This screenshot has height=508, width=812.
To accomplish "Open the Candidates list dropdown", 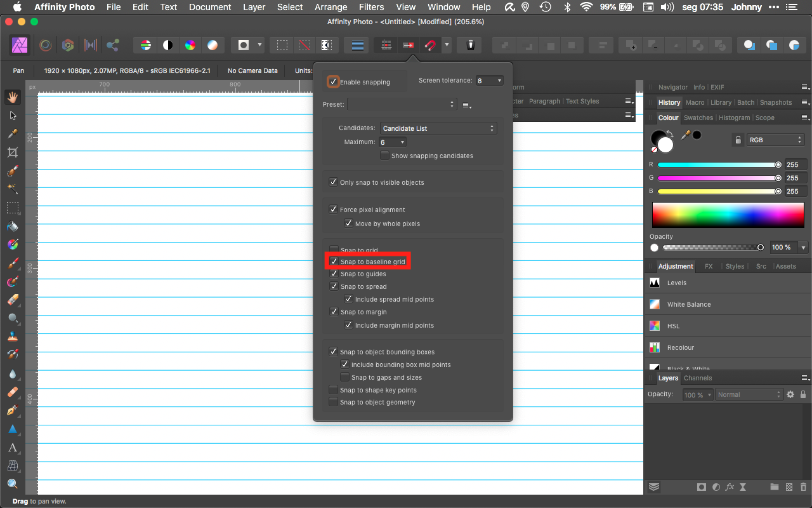I will 438,128.
